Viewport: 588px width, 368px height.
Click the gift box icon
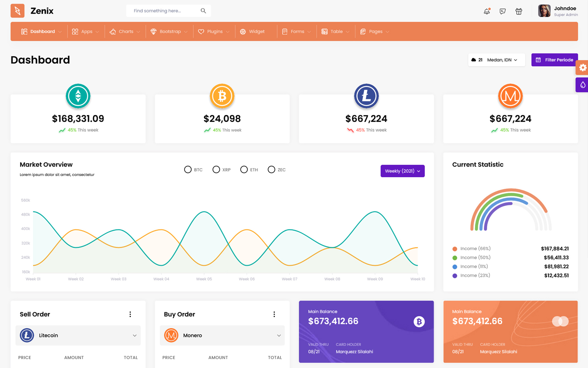coord(518,11)
